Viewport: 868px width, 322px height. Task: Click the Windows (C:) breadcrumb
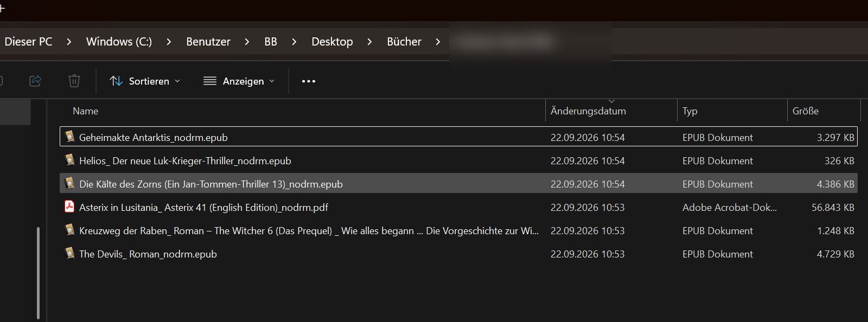[x=119, y=42]
